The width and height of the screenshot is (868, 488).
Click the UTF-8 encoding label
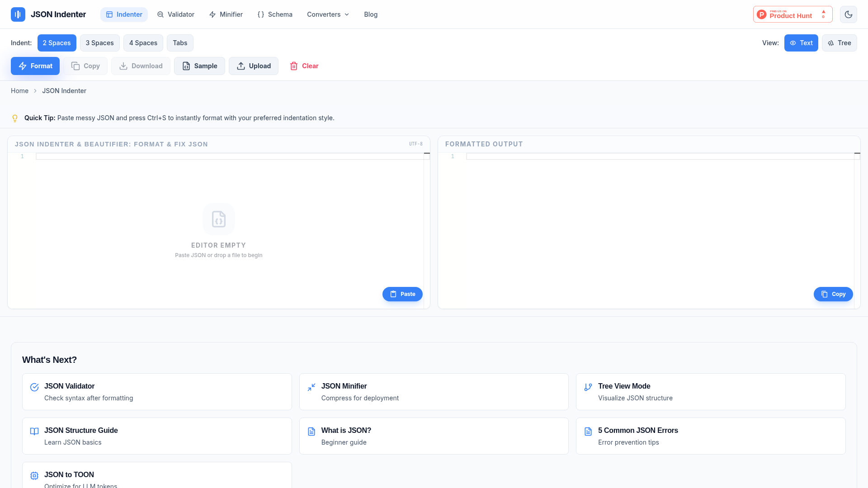[416, 144]
